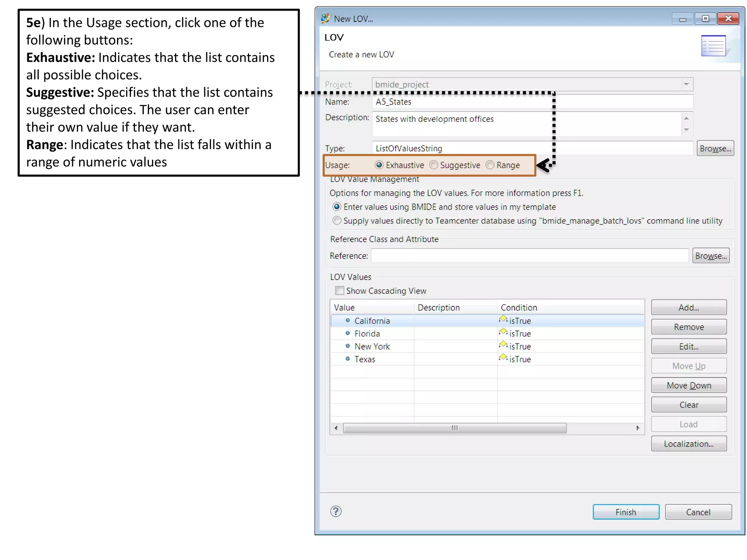Viewport: 747px width, 560px height.
Task: Click the isTrue condition icon for California
Action: click(503, 319)
